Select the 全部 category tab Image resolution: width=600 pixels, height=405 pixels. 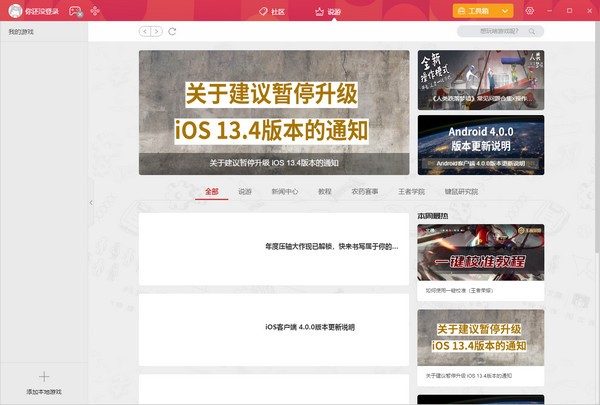point(212,191)
